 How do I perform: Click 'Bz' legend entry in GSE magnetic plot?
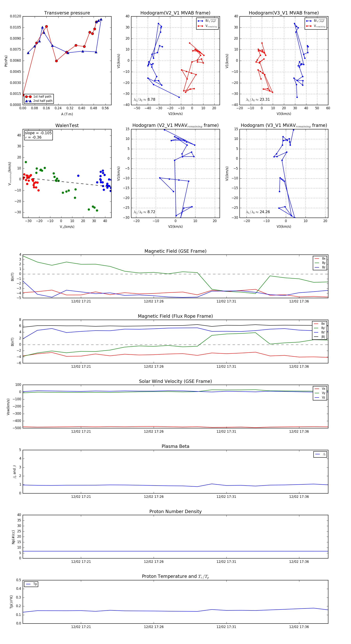pos(320,268)
